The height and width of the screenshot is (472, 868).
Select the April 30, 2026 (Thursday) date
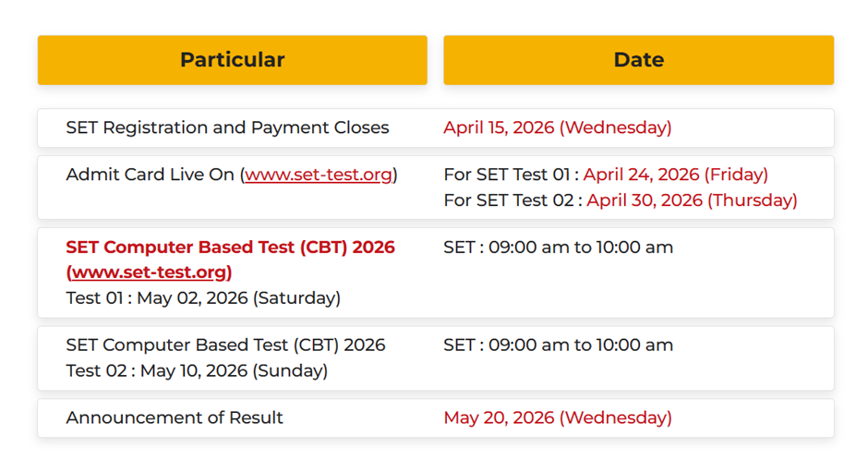(692, 200)
